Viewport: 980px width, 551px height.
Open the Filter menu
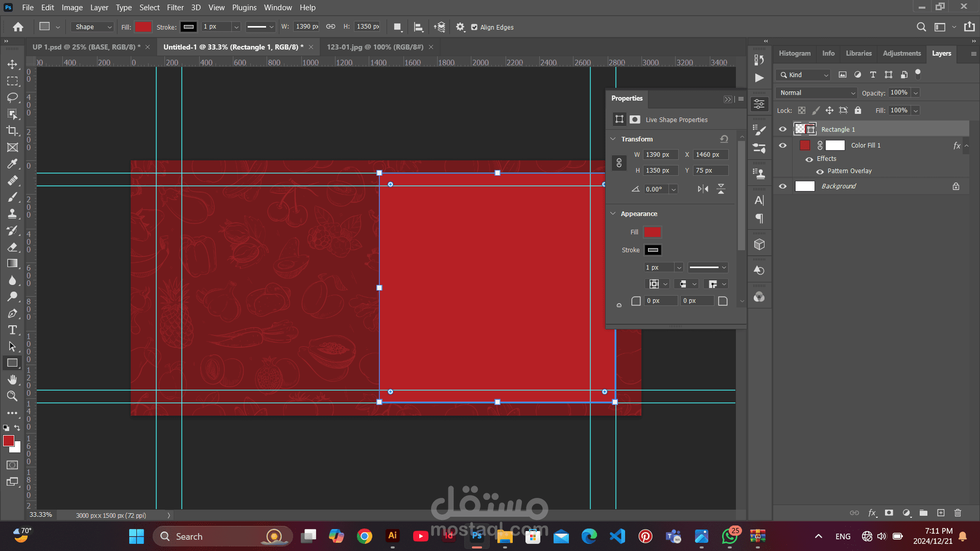click(x=175, y=8)
